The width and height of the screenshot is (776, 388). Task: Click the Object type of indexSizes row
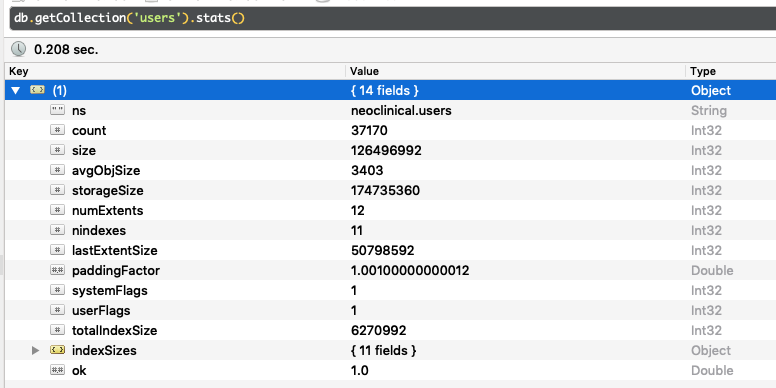tap(711, 351)
